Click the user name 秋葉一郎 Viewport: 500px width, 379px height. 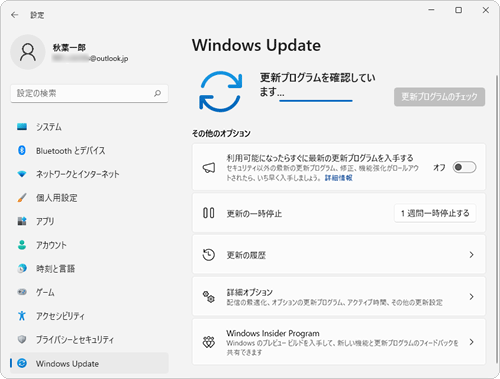click(69, 48)
